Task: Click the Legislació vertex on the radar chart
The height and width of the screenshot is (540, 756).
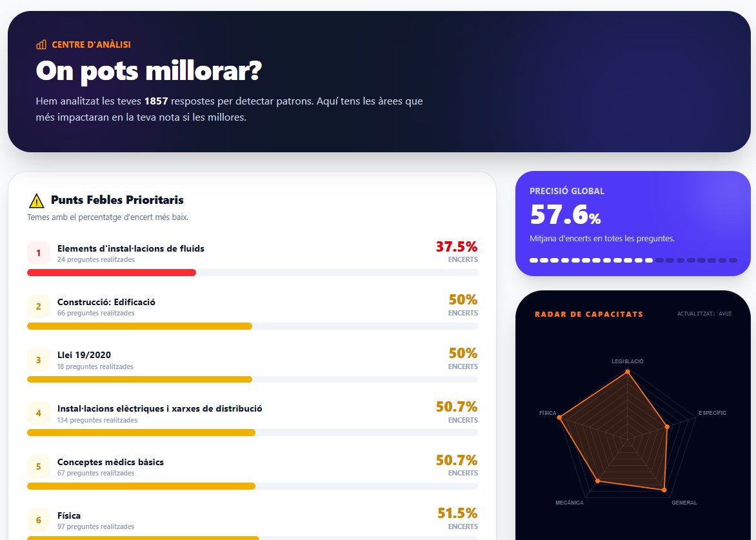Action: coord(627,372)
